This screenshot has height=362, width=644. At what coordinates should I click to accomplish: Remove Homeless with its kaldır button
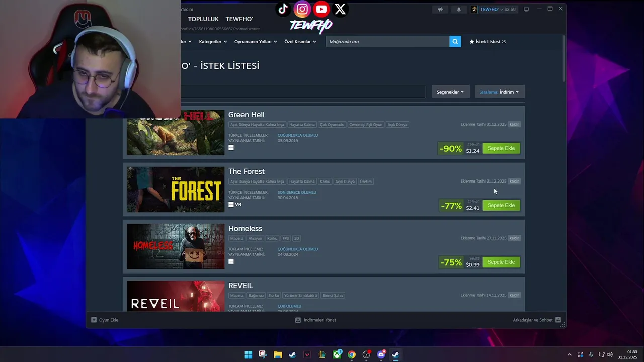coord(514,238)
